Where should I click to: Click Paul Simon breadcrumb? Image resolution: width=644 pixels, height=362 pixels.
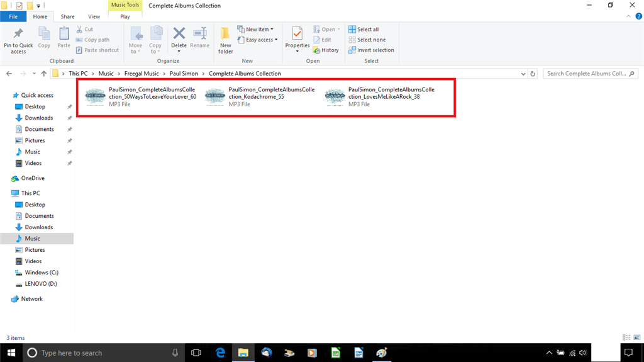[x=184, y=73]
